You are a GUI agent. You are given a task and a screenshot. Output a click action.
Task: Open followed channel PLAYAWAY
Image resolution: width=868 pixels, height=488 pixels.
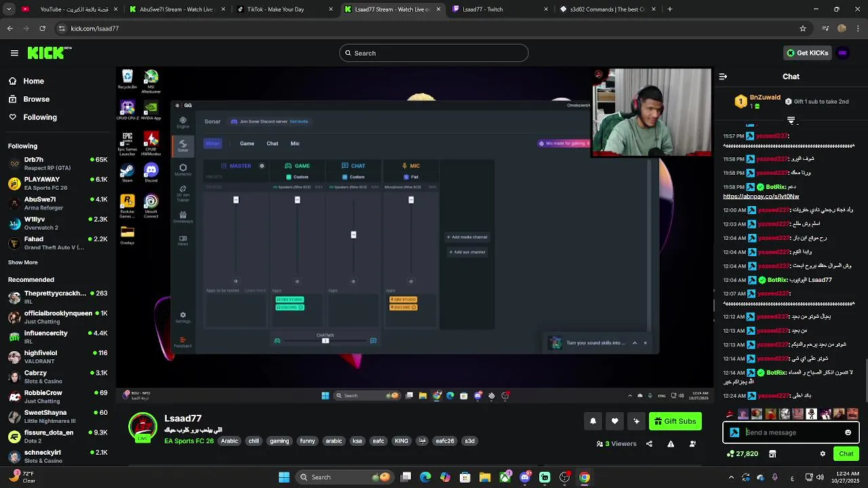tap(58, 183)
